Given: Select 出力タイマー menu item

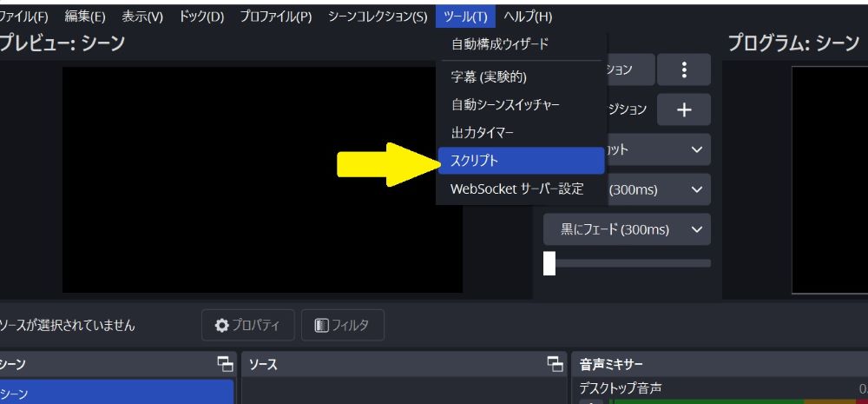Looking at the screenshot, I should (x=521, y=133).
